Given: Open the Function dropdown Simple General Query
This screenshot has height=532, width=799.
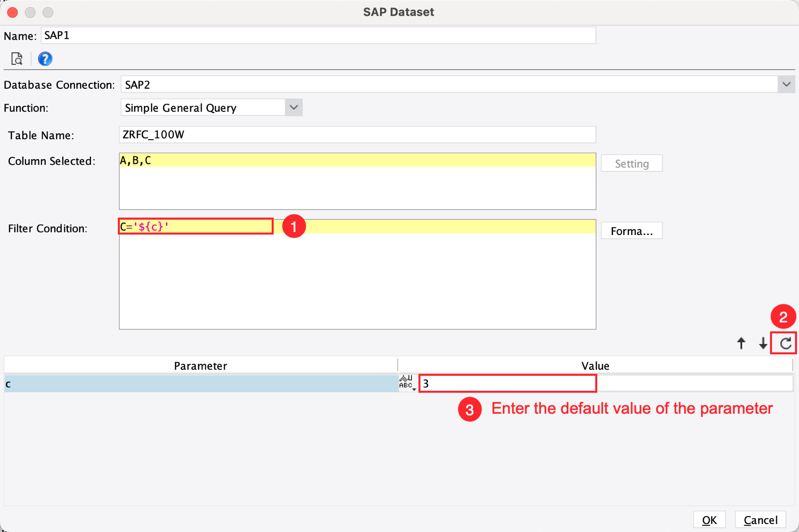Looking at the screenshot, I should tap(211, 107).
